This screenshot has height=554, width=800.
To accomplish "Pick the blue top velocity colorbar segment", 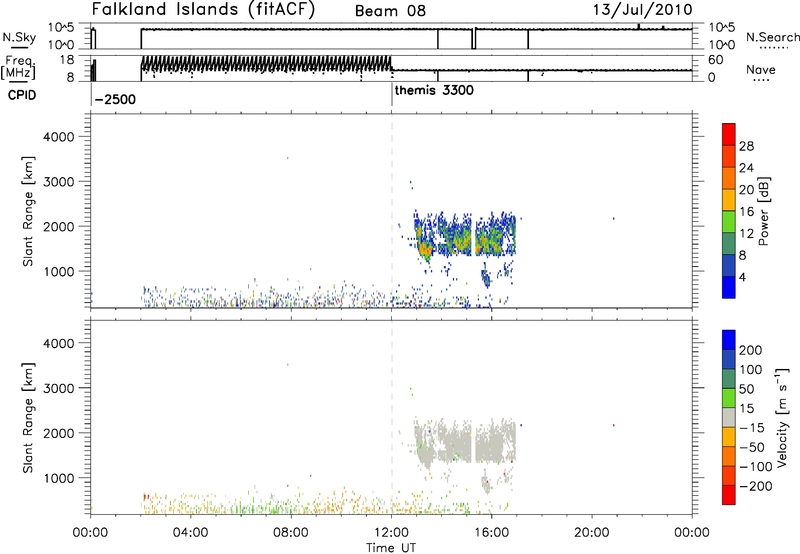I will [x=729, y=340].
